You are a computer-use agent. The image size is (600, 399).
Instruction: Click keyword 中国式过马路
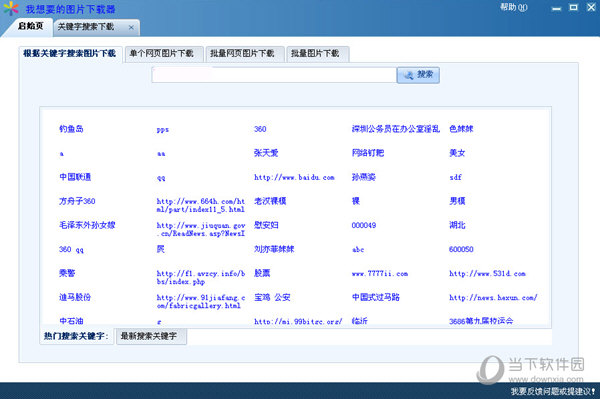click(376, 298)
